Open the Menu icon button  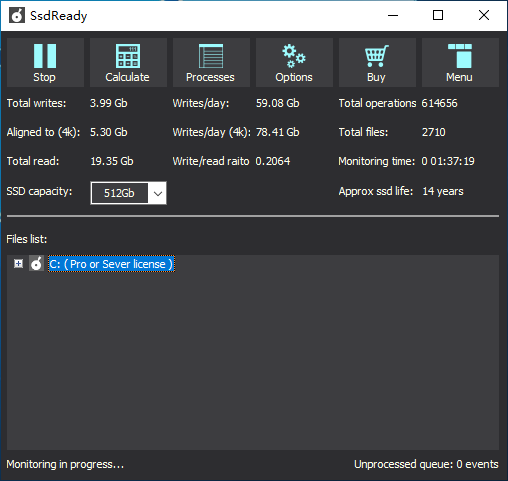pos(460,56)
